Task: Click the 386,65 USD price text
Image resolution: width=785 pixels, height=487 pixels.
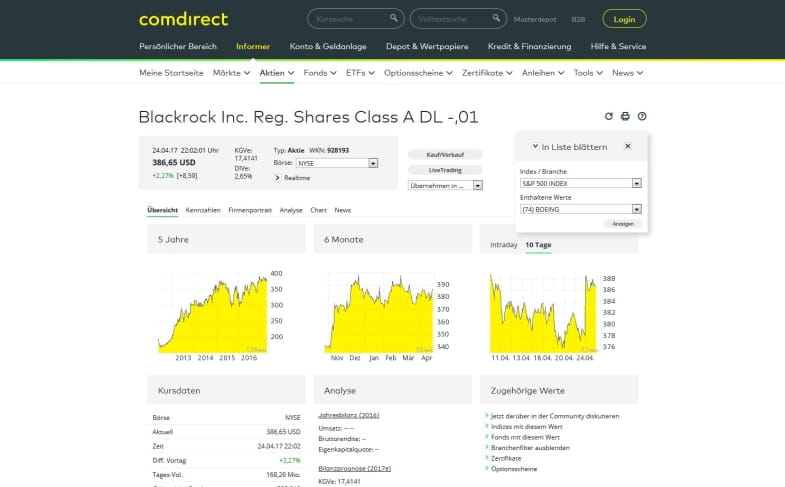Action: pyautogui.click(x=174, y=163)
